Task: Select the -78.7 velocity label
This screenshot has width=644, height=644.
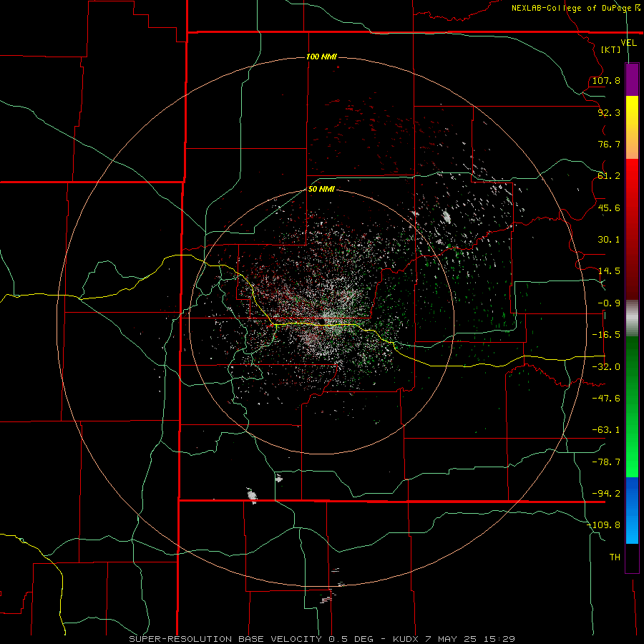Action: (606, 462)
